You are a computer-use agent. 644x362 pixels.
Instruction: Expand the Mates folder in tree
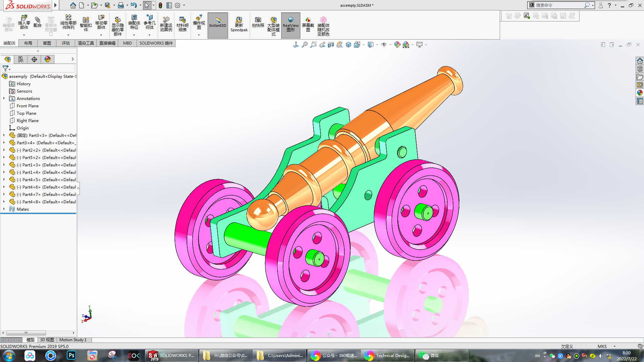pyautogui.click(x=4, y=209)
